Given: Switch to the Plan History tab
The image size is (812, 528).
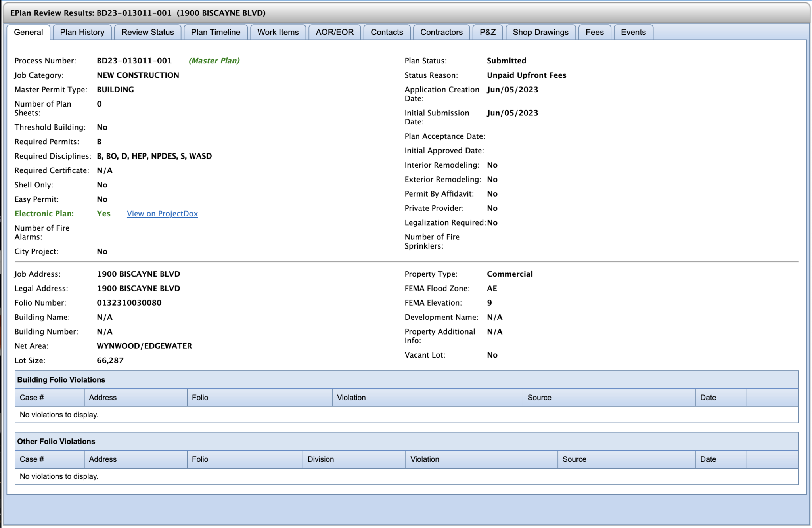Looking at the screenshot, I should point(82,32).
